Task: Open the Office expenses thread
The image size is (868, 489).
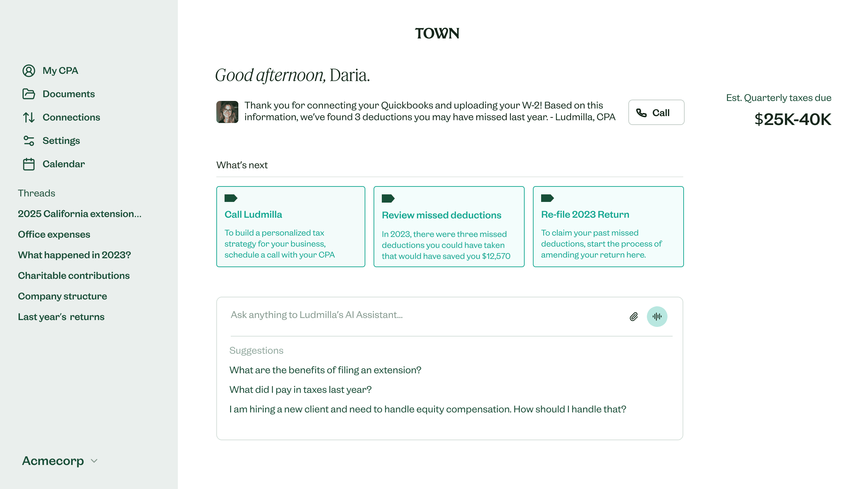Action: 54,235
